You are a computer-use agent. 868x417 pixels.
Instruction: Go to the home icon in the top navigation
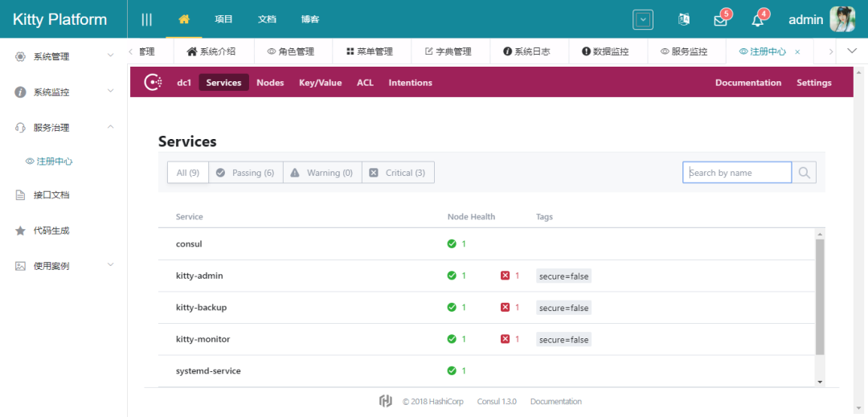(184, 18)
